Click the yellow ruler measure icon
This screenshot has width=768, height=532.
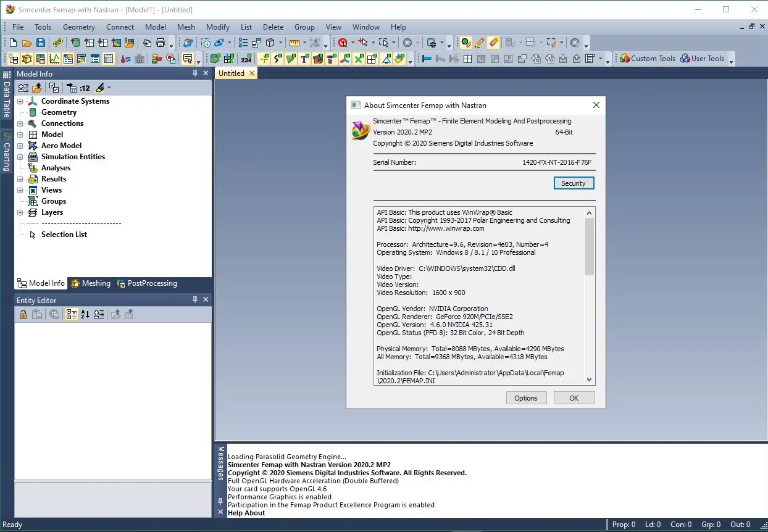(294, 43)
